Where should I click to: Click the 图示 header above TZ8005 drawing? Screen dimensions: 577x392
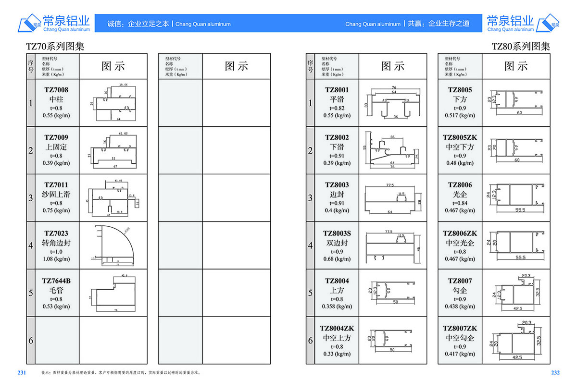(x=516, y=66)
